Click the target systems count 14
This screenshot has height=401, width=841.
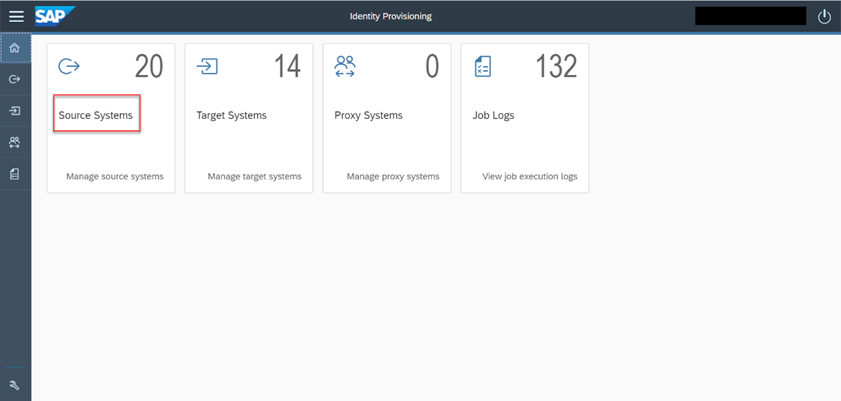click(287, 67)
